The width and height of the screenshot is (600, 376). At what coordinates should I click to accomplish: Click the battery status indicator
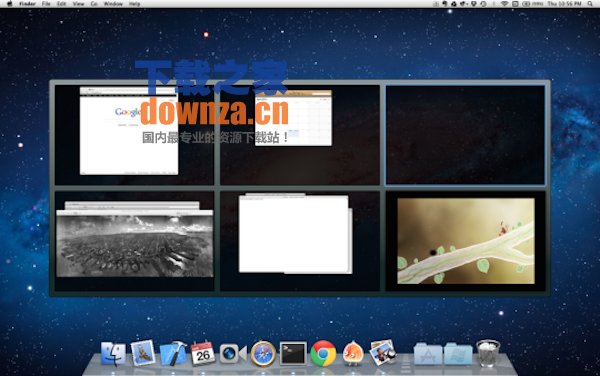(533, 4)
